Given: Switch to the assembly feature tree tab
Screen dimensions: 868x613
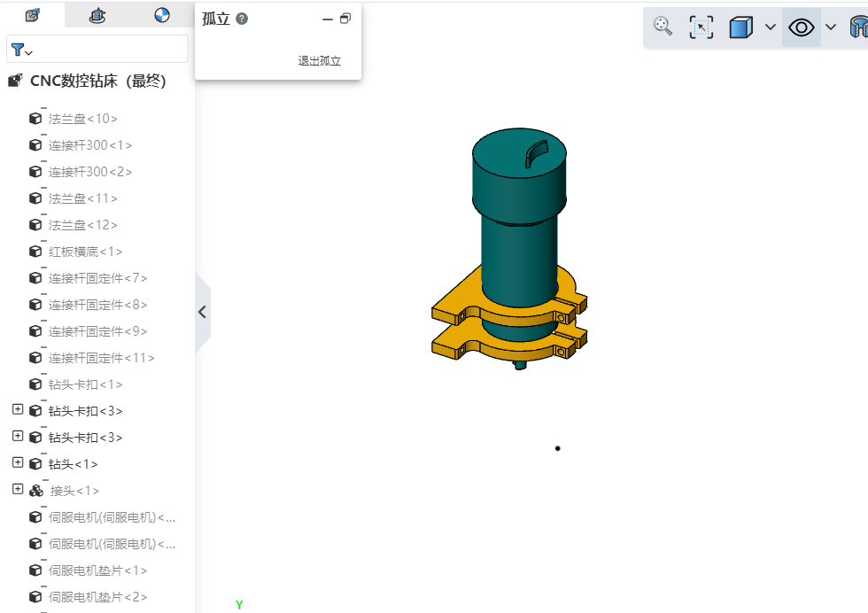Looking at the screenshot, I should coord(33,16).
